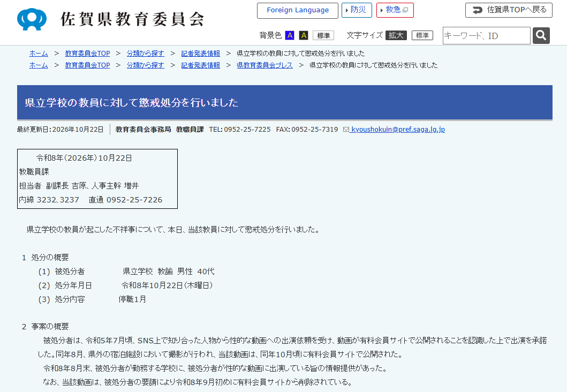The image size is (567, 392).
Task: Click the mail envelope icon by the email address
Action: pos(346,130)
